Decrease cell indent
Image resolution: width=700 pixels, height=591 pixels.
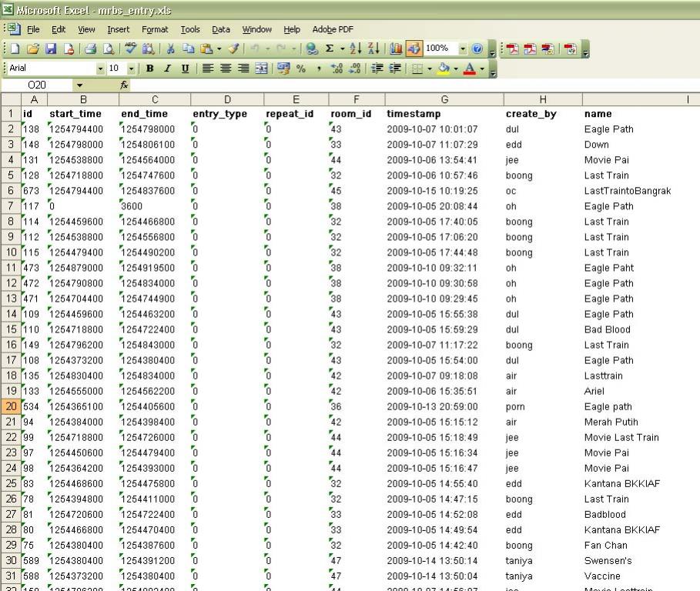coord(377,68)
